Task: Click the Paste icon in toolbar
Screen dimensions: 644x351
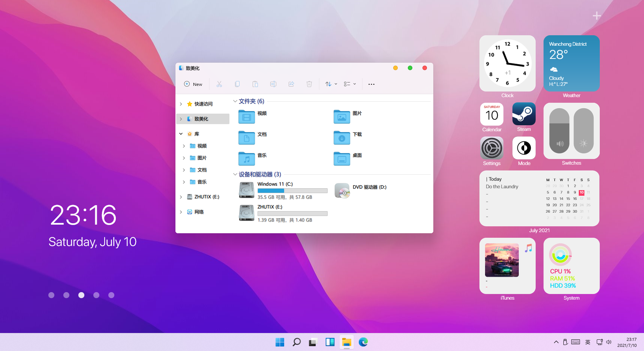Action: [255, 84]
